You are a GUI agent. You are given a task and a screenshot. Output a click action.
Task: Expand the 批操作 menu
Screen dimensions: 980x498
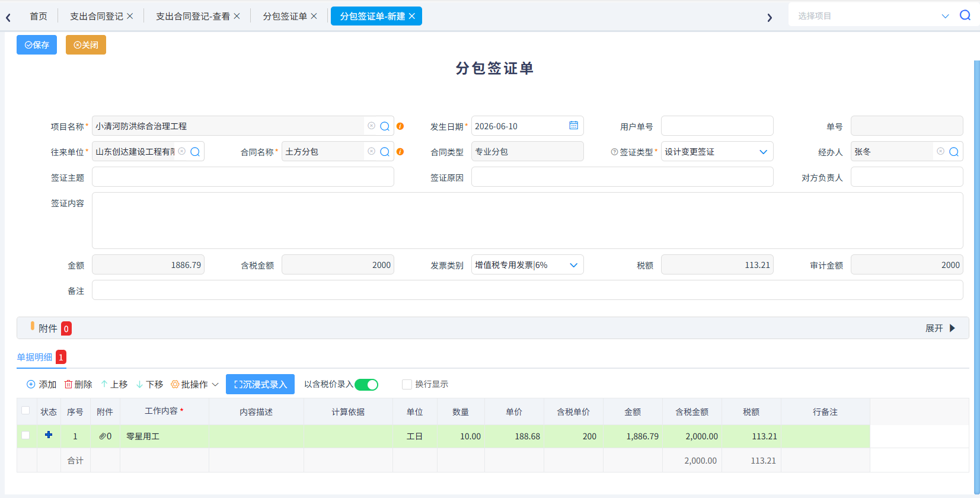[x=195, y=384]
